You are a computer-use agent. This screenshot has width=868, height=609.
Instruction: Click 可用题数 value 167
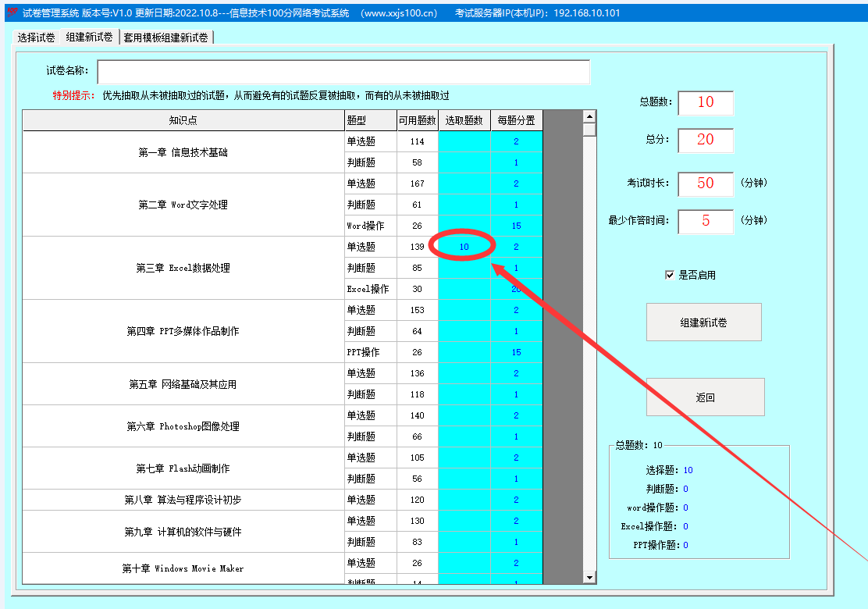pos(418,183)
